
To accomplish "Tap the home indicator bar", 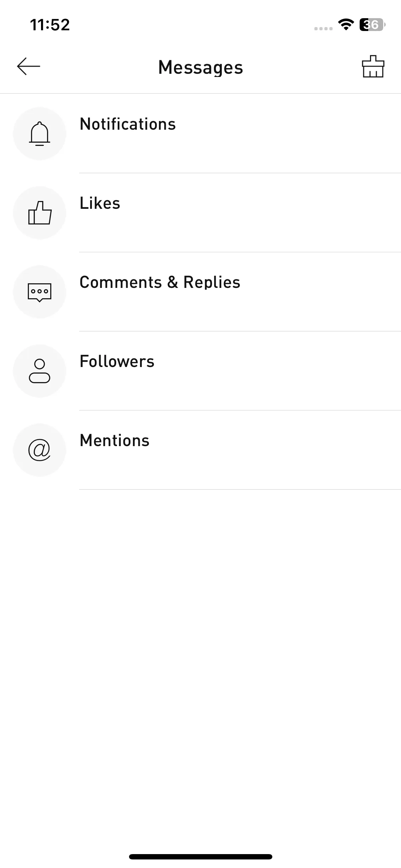I will pos(201,857).
